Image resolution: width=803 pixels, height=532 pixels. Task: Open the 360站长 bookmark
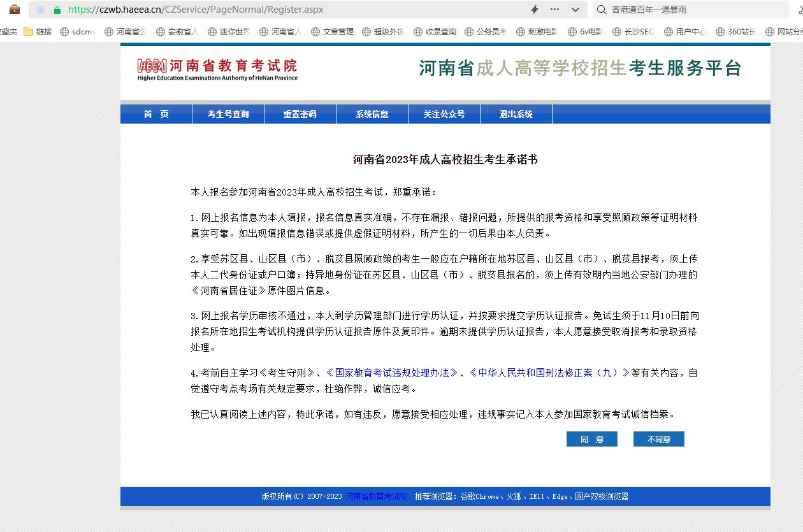coord(735,31)
